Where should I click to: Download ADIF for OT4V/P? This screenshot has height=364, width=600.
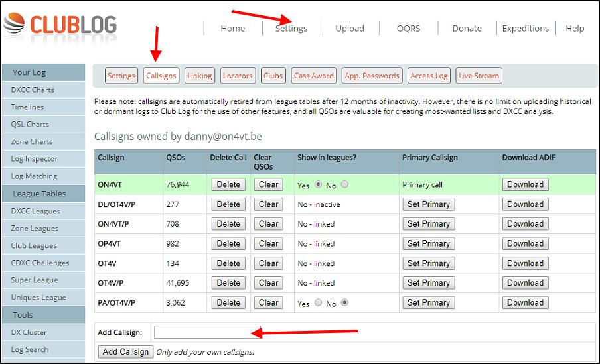tap(526, 283)
